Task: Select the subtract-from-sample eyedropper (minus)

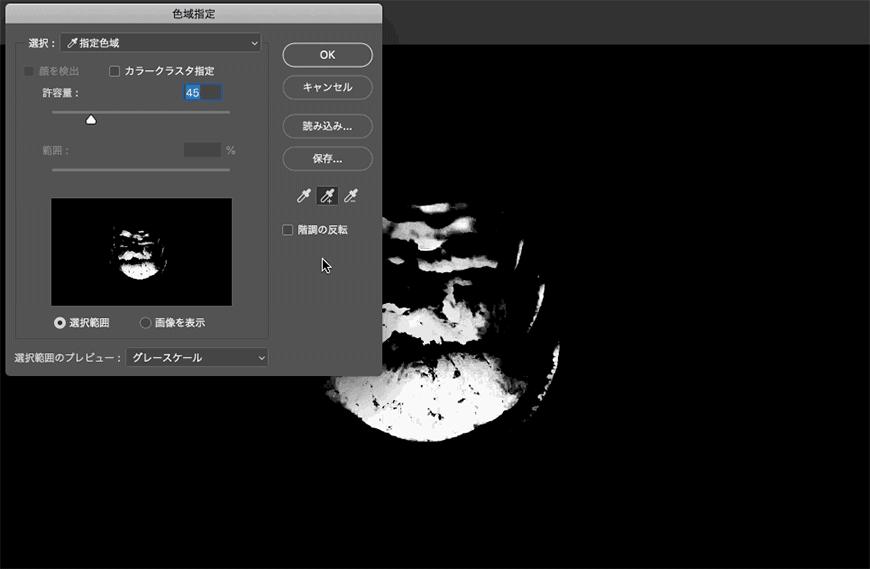Action: pos(350,196)
